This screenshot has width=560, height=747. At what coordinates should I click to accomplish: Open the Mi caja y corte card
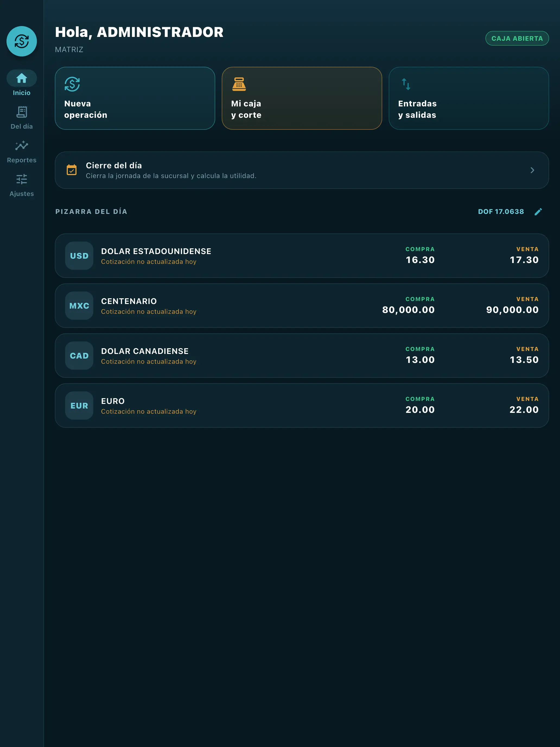302,98
